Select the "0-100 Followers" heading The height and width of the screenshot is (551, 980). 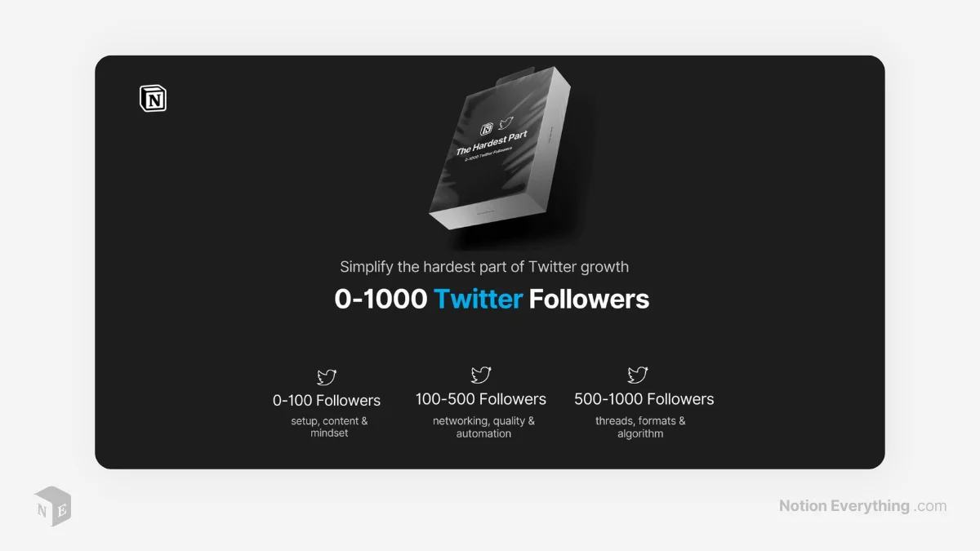(x=327, y=401)
